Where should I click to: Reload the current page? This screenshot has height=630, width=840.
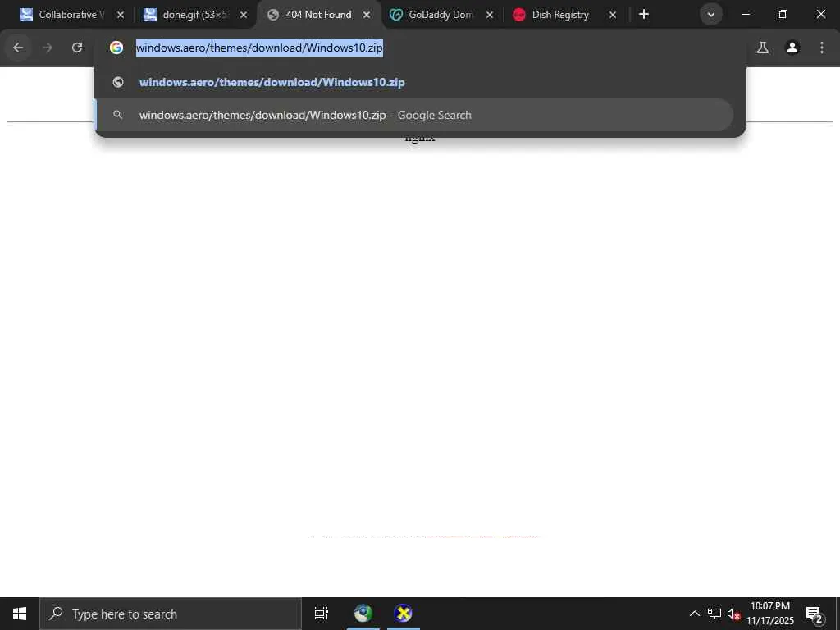[77, 48]
